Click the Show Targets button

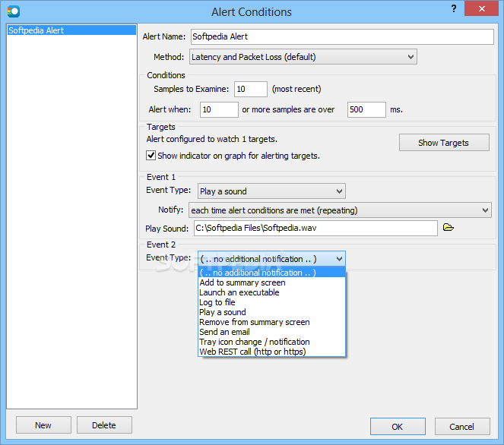click(444, 143)
